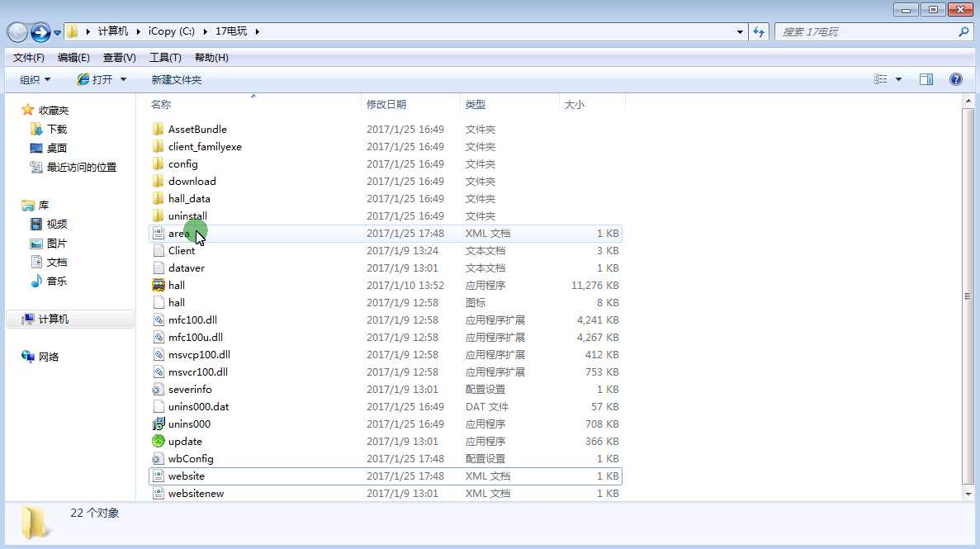Select the website XML file
This screenshot has width=980, height=549.
click(x=386, y=476)
